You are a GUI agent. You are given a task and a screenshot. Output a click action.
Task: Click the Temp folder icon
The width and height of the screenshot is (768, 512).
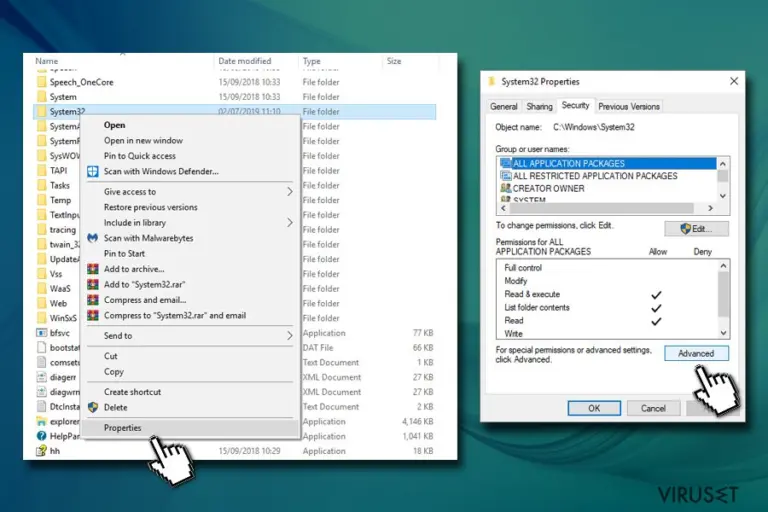tap(42, 200)
